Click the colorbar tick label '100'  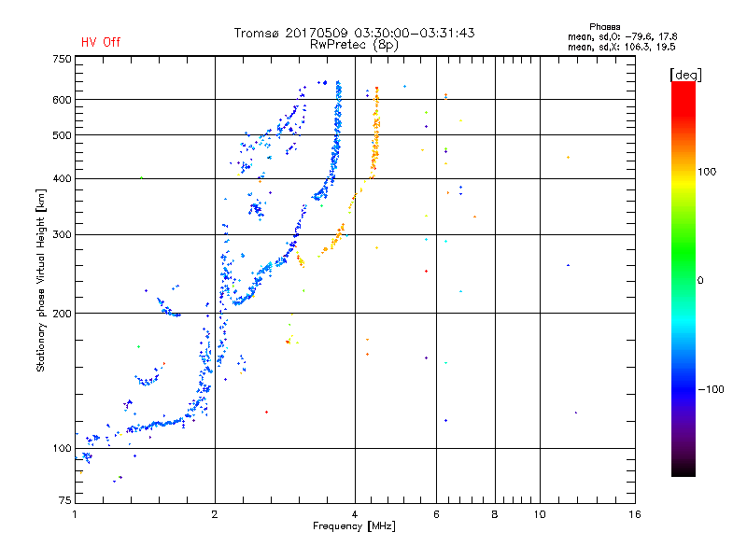(707, 172)
